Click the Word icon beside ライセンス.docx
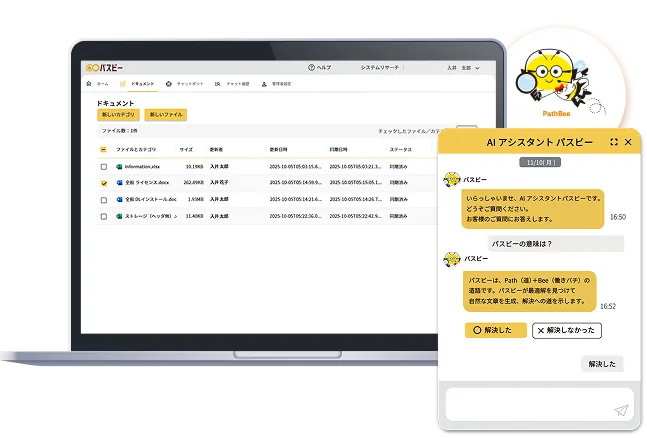This screenshot has height=438, width=647. [119, 182]
